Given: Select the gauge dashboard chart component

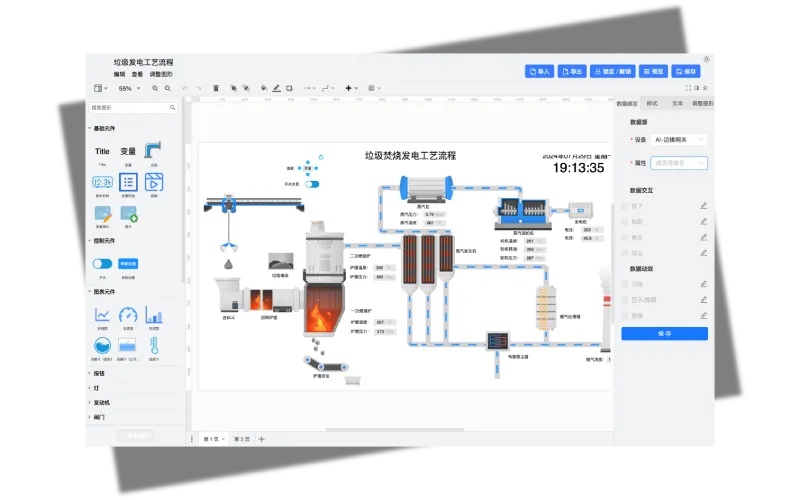Looking at the screenshot, I should click(x=128, y=316).
